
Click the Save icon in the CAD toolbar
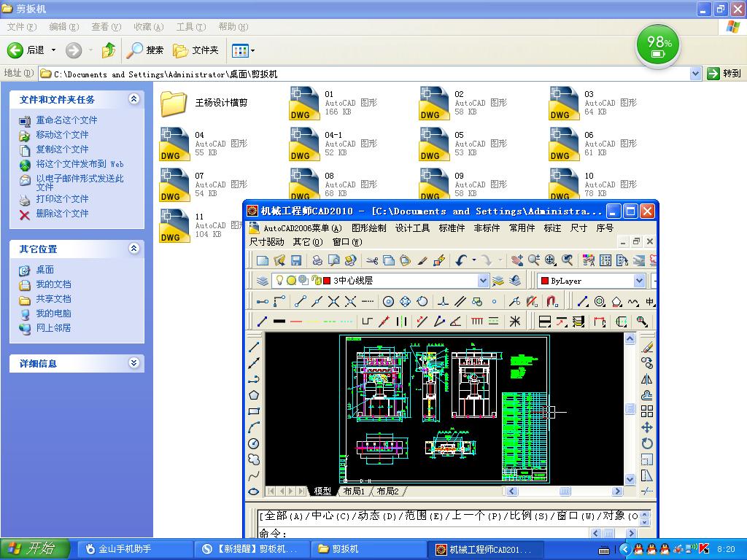click(x=296, y=260)
